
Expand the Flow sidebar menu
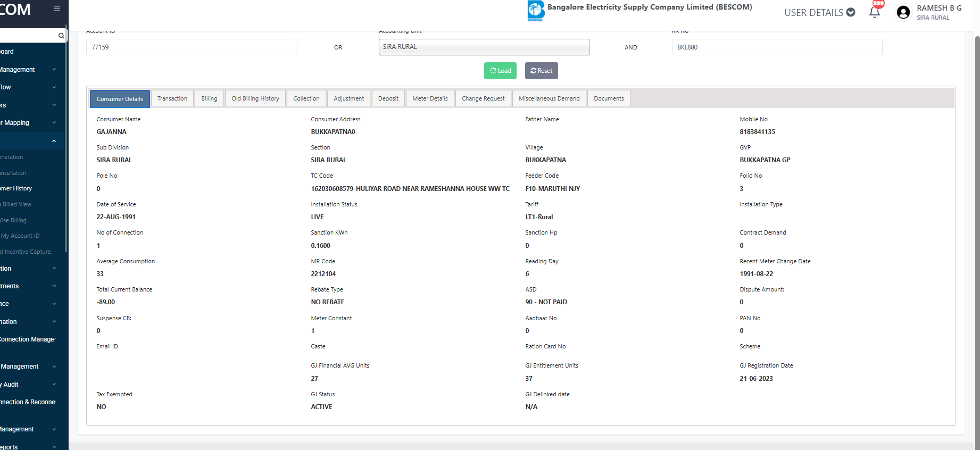[32, 87]
